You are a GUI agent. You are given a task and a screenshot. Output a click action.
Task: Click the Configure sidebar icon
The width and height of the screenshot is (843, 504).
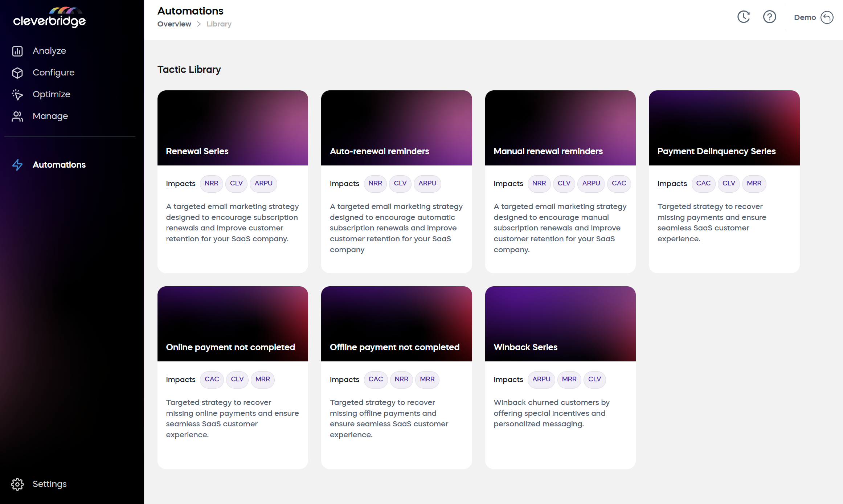pos(17,72)
